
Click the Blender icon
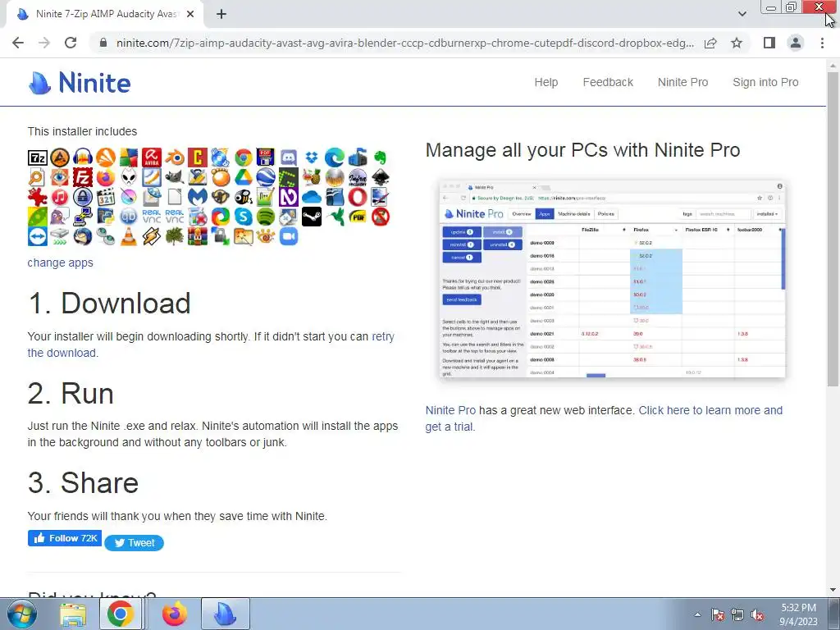pos(175,157)
